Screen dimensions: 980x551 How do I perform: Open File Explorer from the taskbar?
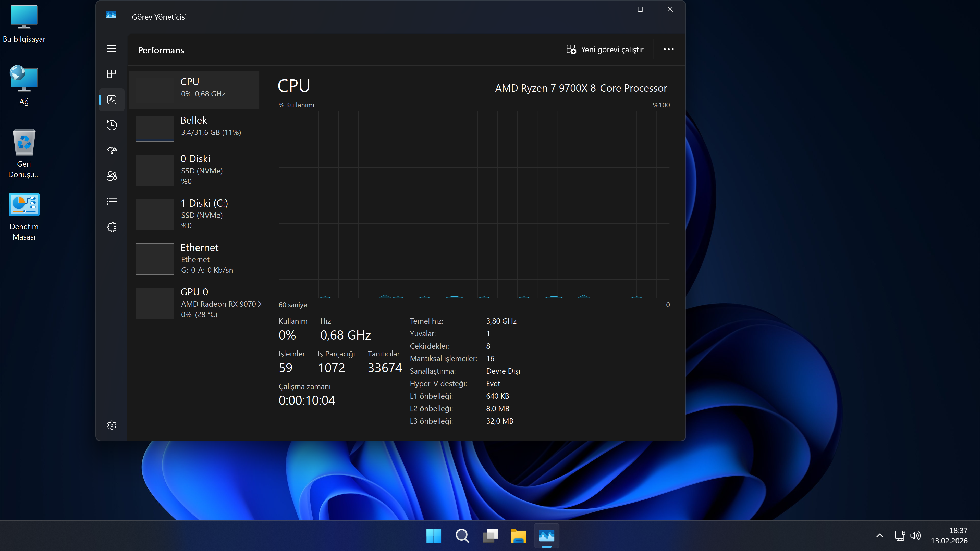point(519,536)
